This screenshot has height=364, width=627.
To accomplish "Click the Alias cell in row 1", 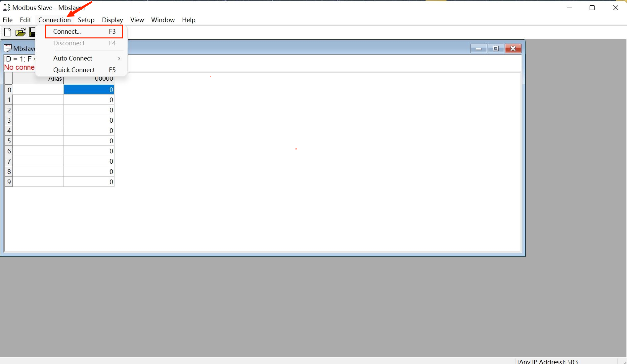I will pyautogui.click(x=38, y=100).
